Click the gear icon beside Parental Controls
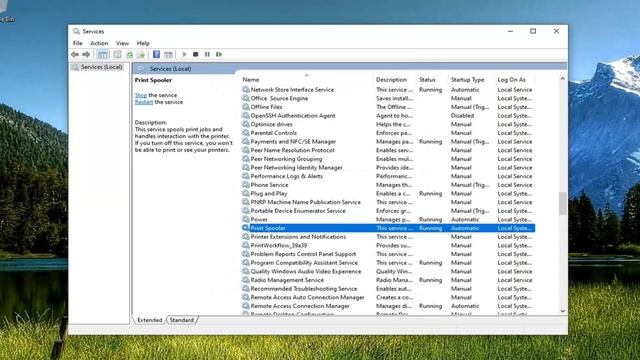The height and width of the screenshot is (360, 640). [245, 133]
